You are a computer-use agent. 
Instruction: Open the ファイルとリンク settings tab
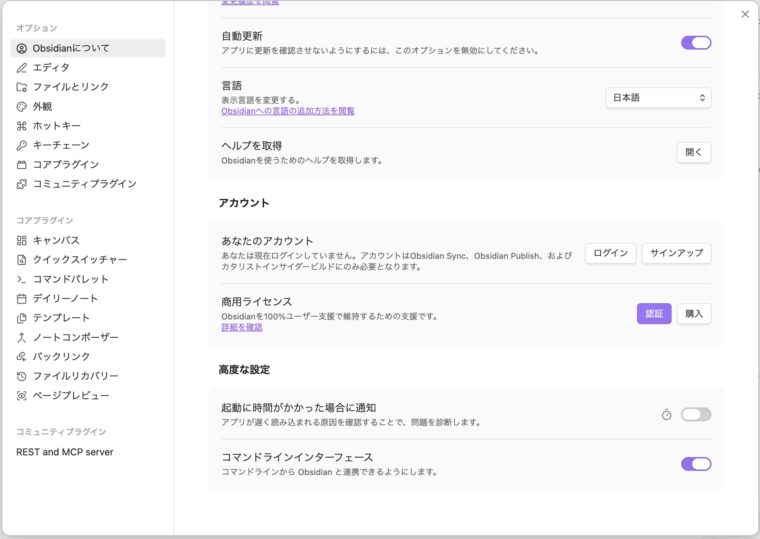click(x=88, y=87)
